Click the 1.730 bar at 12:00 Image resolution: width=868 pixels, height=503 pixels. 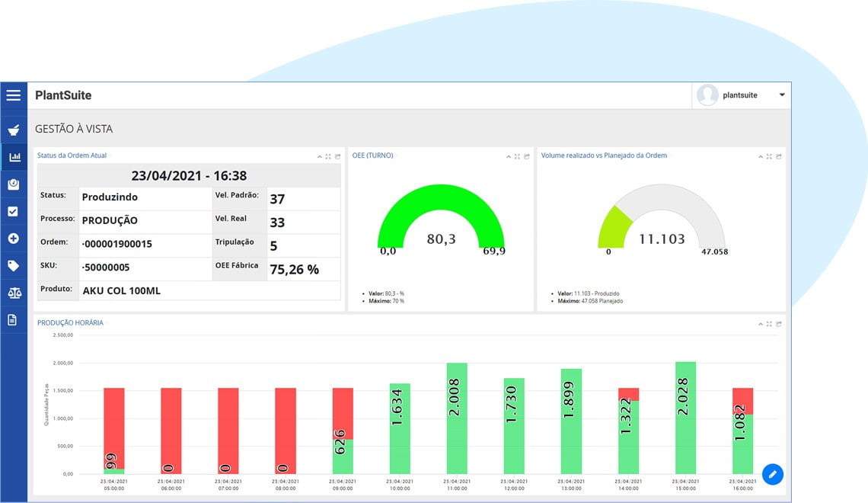point(514,426)
